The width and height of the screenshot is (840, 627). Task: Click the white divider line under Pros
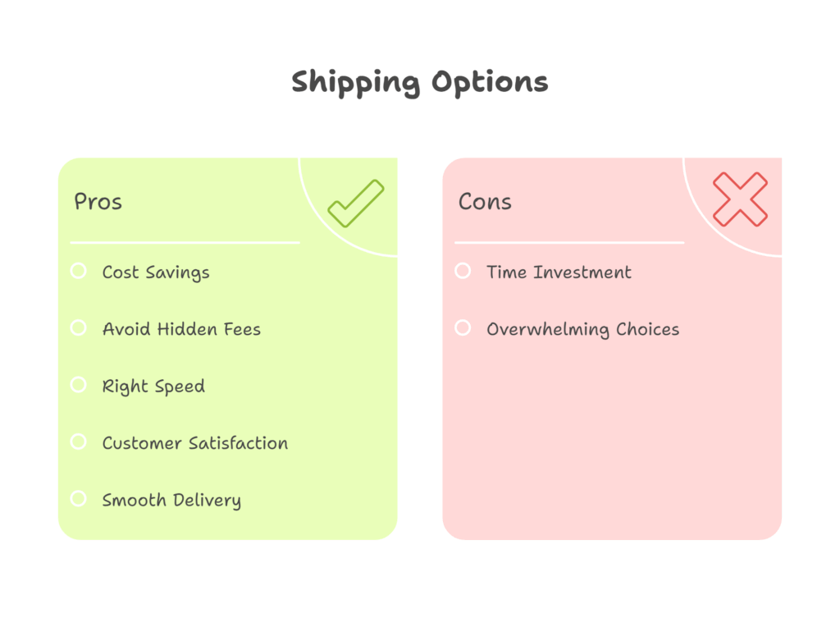(x=185, y=243)
